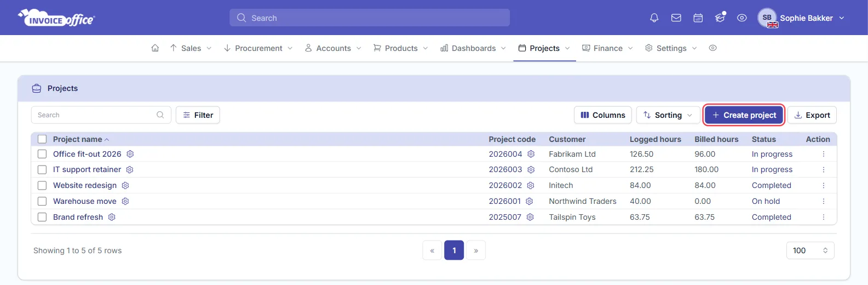Check the Brand refresh row checkbox
Screen dimensions: 868x285
42,217
